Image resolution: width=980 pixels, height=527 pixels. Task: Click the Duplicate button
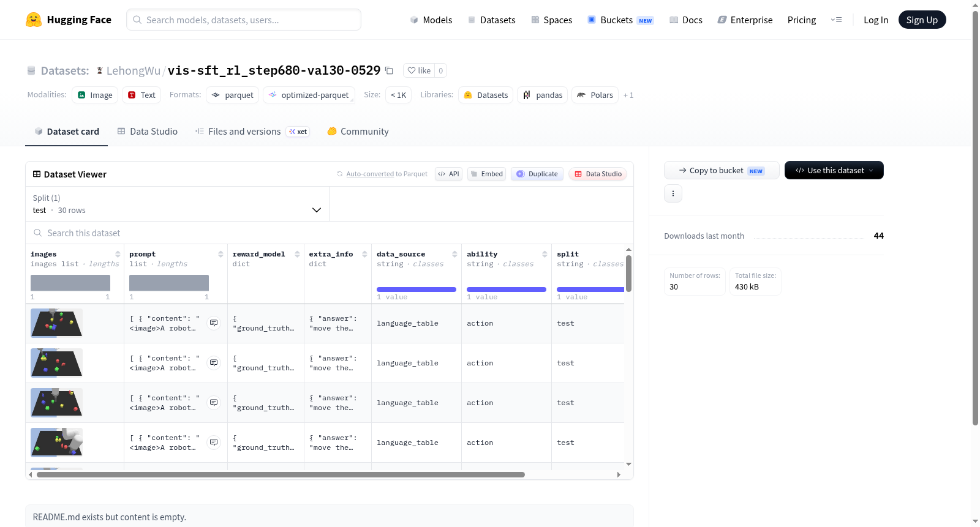(x=537, y=174)
